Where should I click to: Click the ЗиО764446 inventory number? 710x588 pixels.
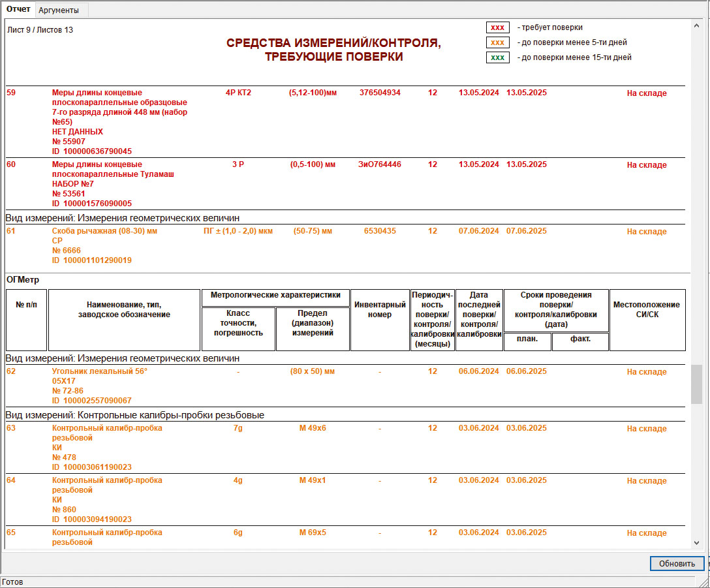coord(380,164)
